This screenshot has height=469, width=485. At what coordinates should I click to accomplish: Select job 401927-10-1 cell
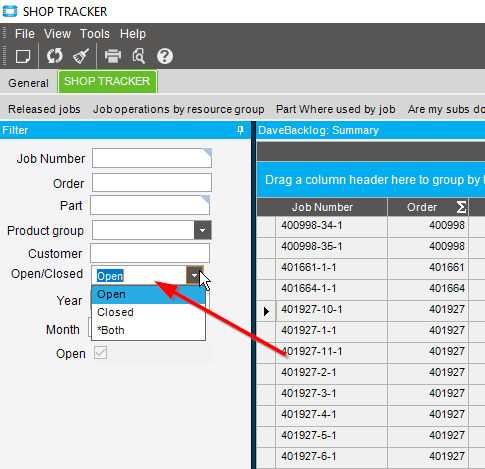(331, 310)
